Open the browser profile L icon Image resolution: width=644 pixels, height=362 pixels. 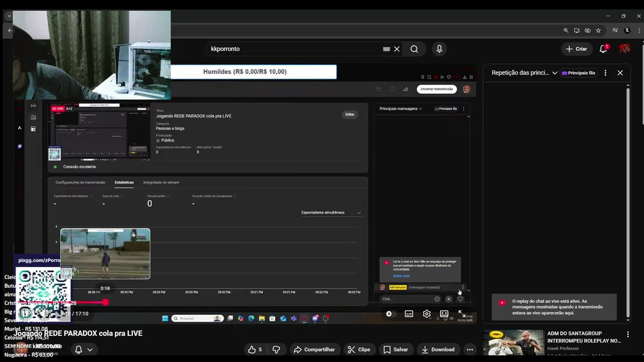[x=627, y=30]
